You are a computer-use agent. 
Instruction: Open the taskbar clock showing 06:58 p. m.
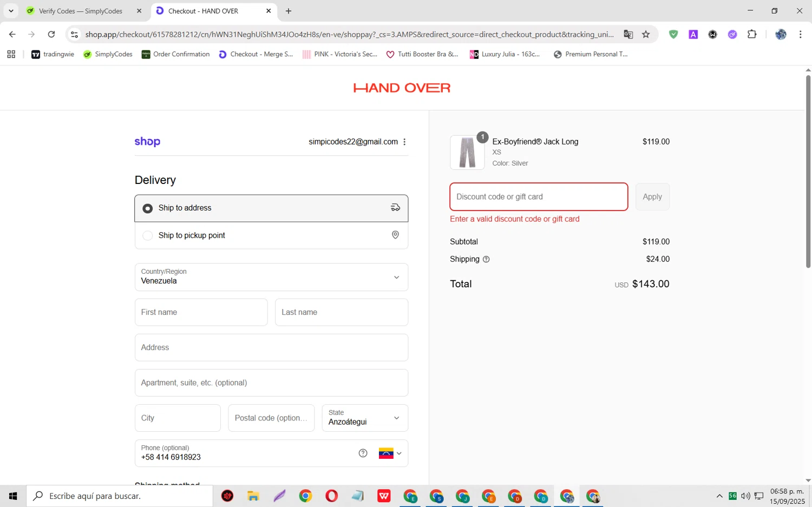click(788, 496)
